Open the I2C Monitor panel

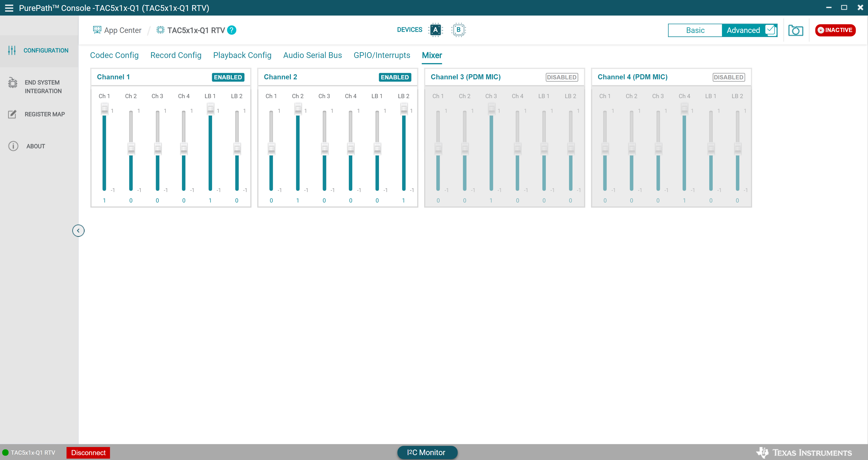tap(427, 453)
